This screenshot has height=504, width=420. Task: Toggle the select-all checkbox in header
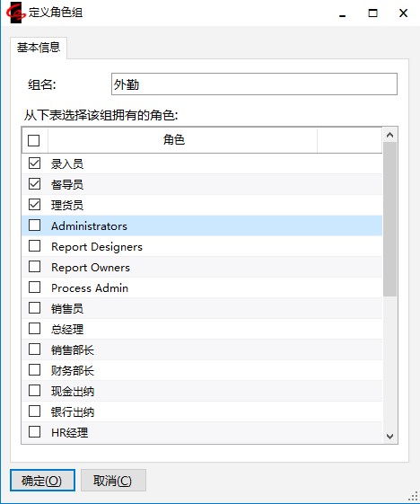coord(34,140)
